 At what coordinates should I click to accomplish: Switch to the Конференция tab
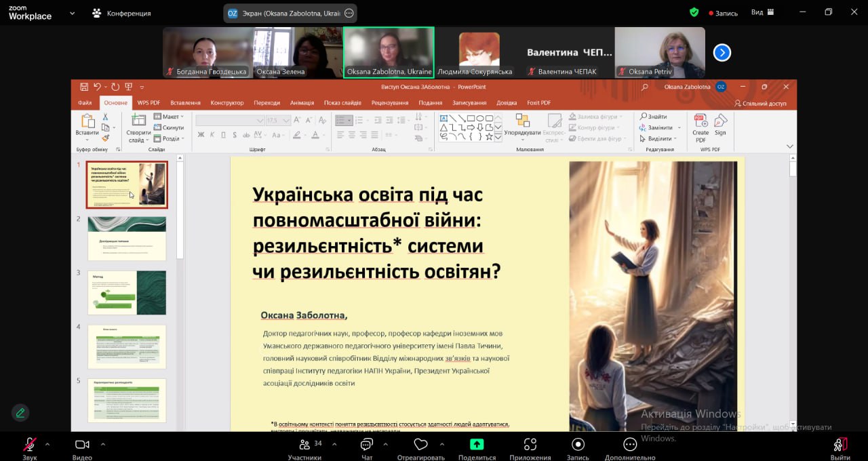(122, 13)
